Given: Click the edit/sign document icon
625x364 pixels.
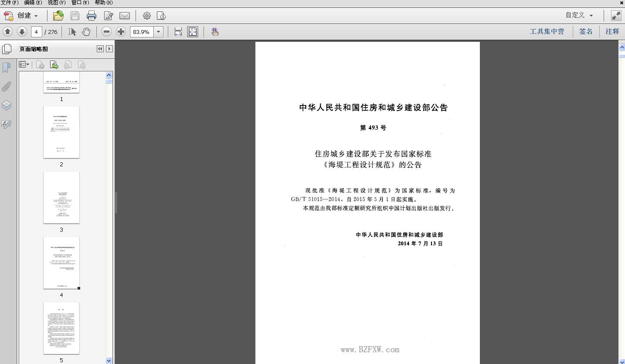Looking at the screenshot, I should [109, 16].
